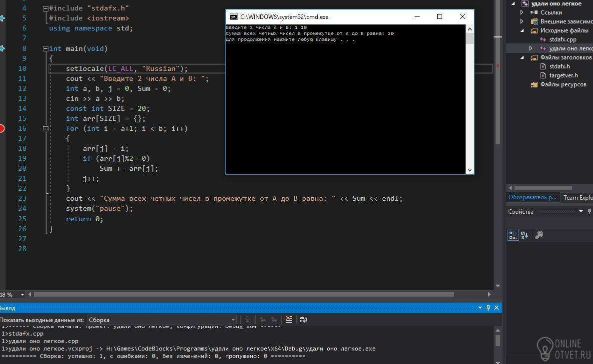This screenshot has height=364, width=593.
Task: Open Вывод panel window position dropdown
Action: pos(480,308)
